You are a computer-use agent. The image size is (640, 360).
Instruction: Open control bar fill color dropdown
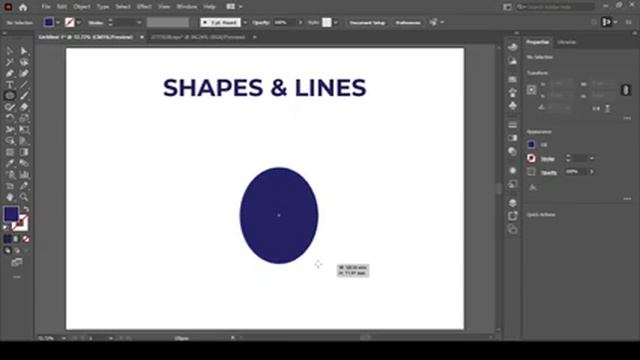click(58, 22)
